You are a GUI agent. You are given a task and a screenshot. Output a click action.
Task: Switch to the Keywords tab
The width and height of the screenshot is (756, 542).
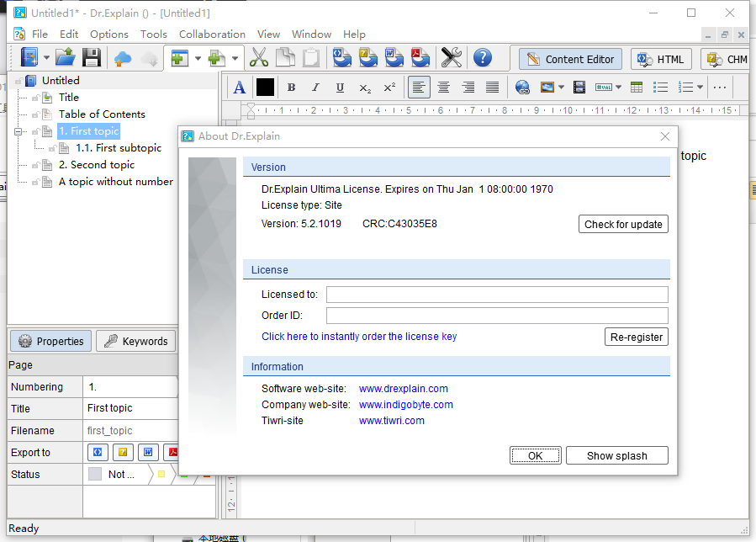135,341
